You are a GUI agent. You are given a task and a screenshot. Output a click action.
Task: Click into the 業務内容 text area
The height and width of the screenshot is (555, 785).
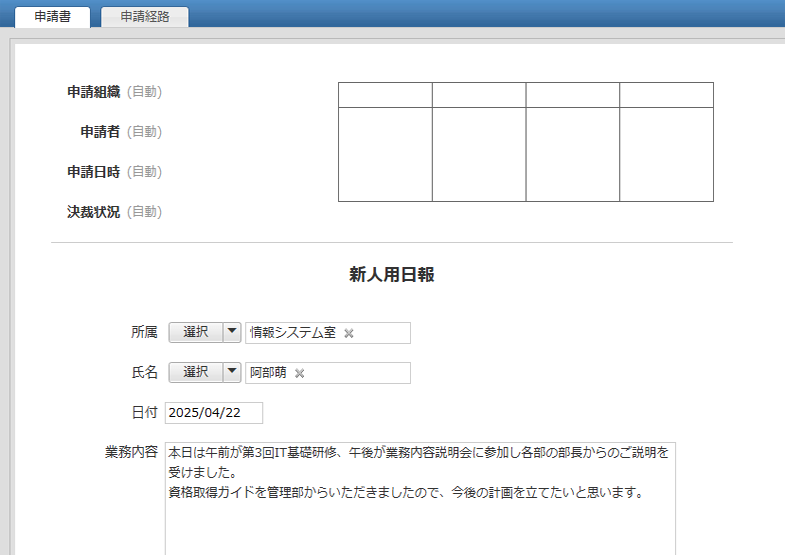420,520
